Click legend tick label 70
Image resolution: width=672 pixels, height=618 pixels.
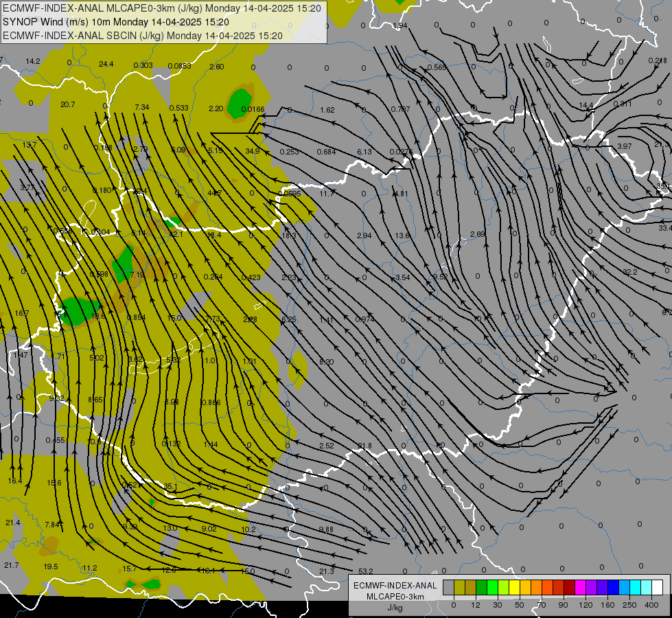click(542, 605)
